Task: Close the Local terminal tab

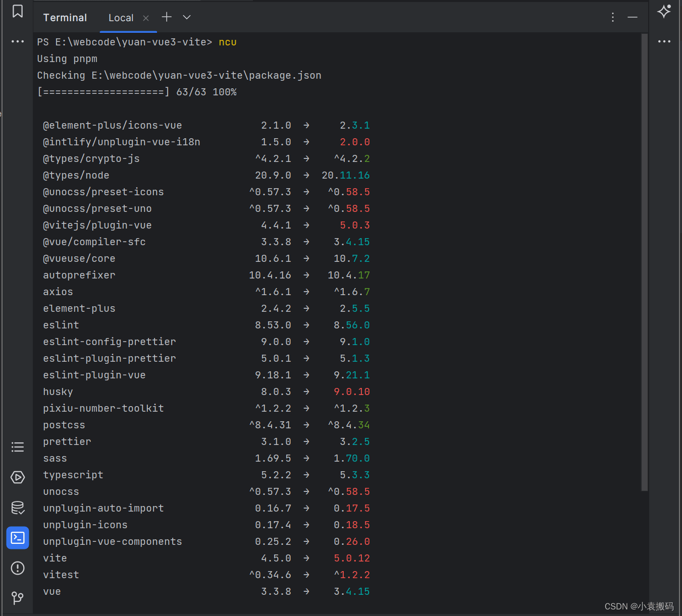Action: (x=146, y=18)
